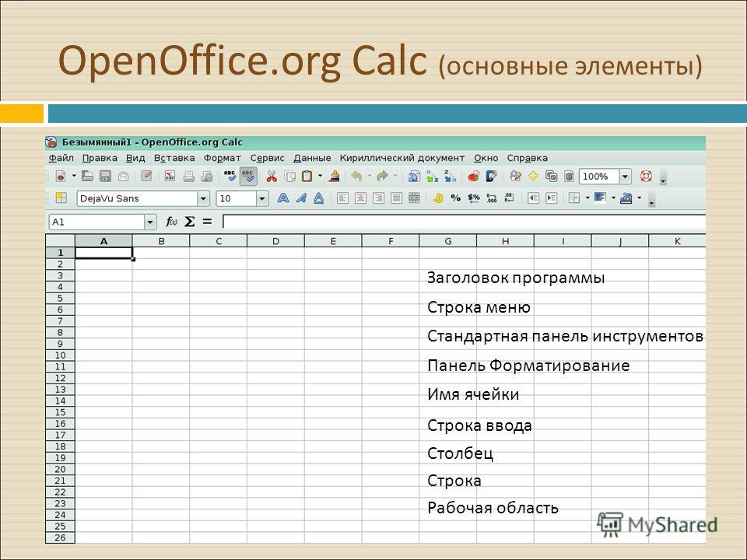
Task: Click the Help lifebuoy icon
Action: tap(646, 177)
